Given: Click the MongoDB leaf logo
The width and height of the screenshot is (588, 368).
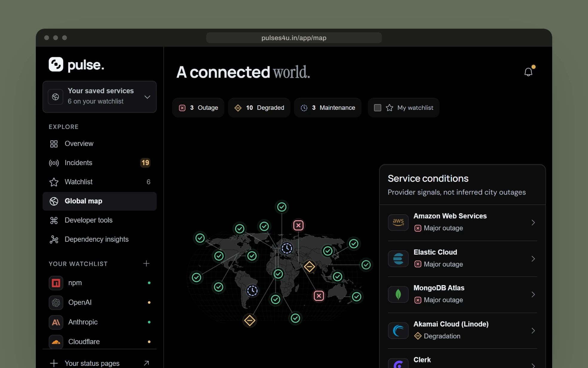Looking at the screenshot, I should click(x=398, y=294).
